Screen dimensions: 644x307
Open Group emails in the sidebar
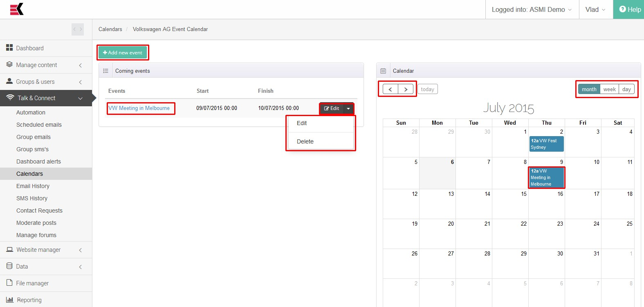(x=34, y=137)
